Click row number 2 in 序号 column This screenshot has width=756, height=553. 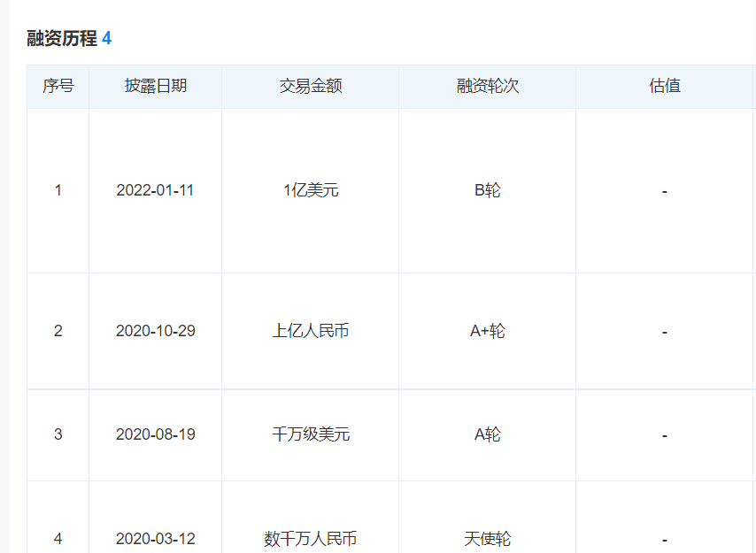58,331
